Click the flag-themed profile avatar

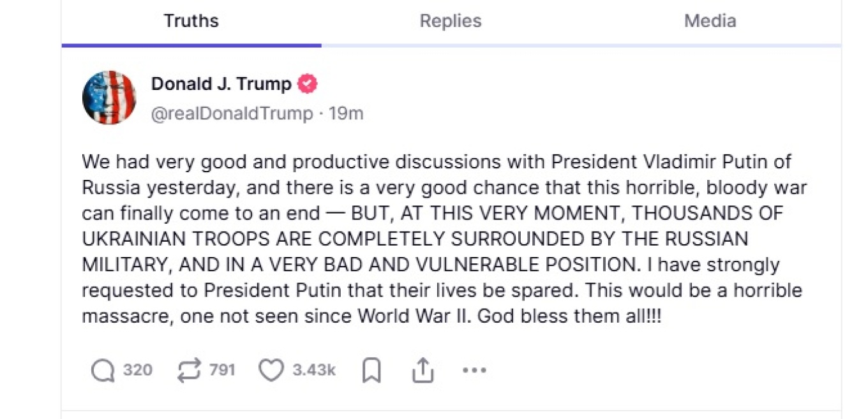tap(109, 98)
